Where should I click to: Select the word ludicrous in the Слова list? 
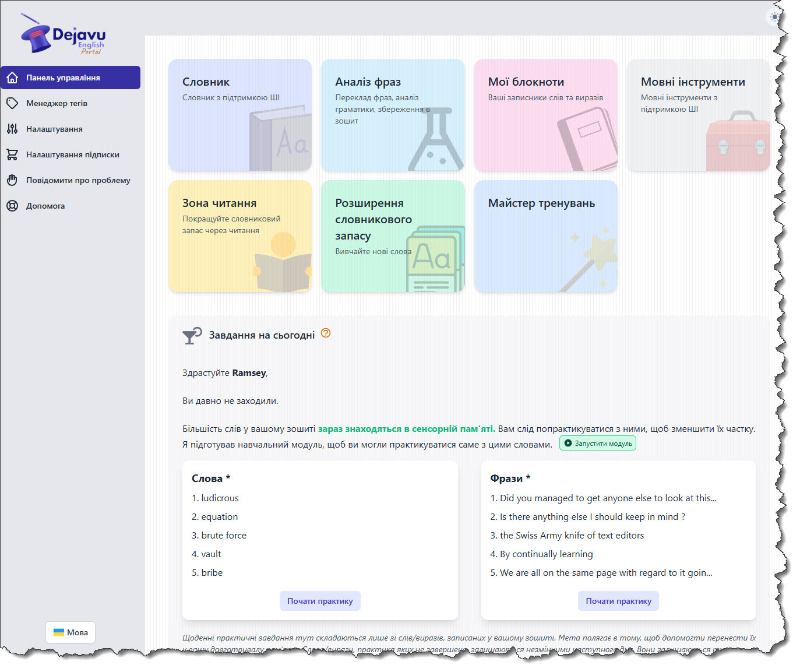click(x=220, y=498)
